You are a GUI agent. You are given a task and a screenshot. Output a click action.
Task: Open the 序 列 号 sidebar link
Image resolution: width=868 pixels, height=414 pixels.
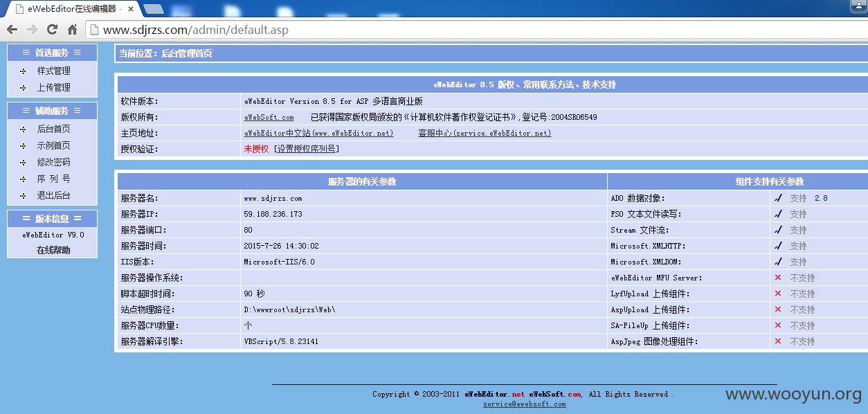(x=53, y=179)
